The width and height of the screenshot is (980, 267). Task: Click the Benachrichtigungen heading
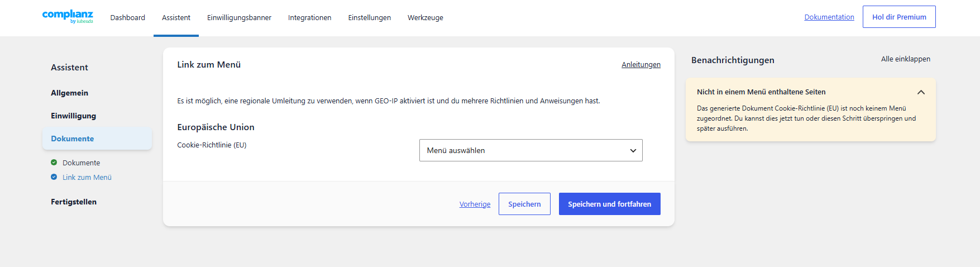pos(733,60)
